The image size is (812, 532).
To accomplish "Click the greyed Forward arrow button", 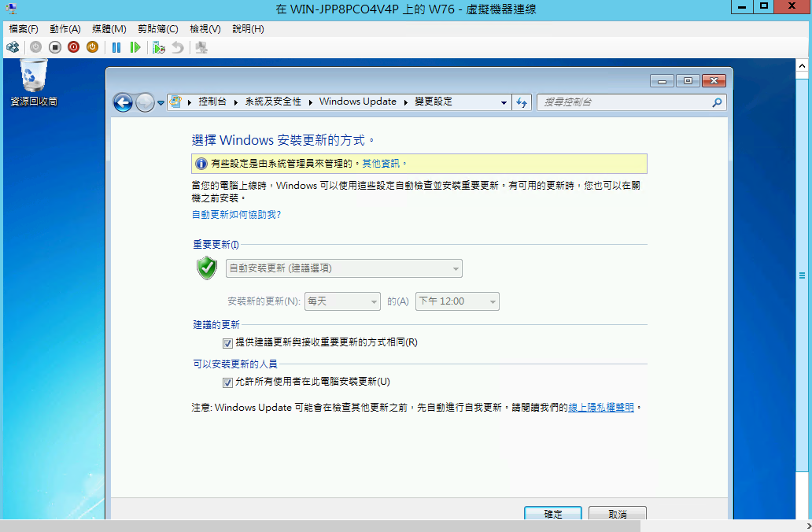I will 145,102.
